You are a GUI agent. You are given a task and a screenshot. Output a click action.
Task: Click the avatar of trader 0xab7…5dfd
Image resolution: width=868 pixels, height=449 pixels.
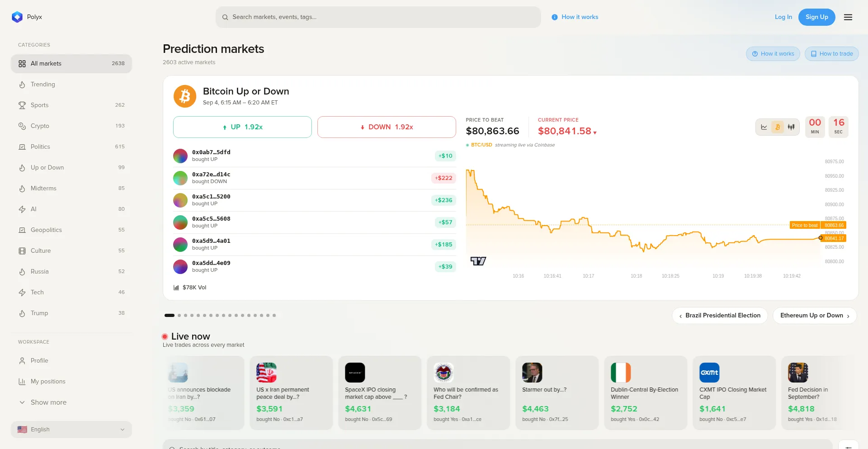[x=180, y=156]
